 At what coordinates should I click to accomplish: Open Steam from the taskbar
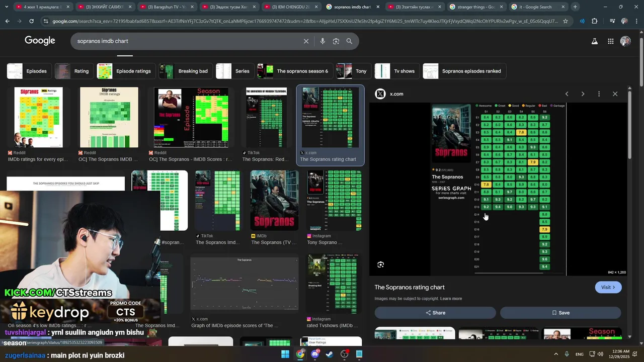(330, 354)
